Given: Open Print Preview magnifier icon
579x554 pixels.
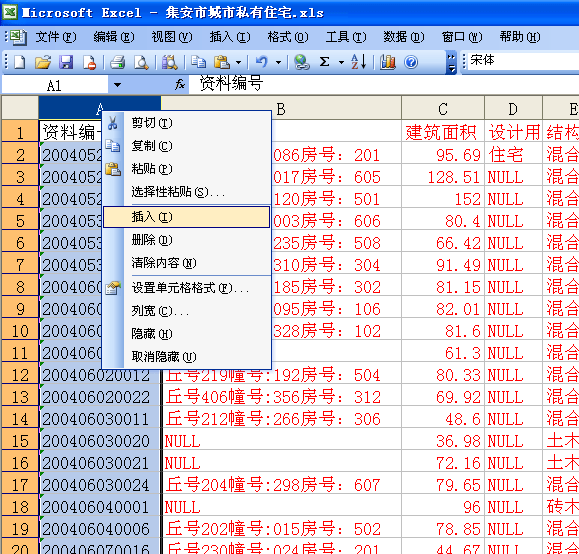Looking at the screenshot, I should tap(141, 62).
